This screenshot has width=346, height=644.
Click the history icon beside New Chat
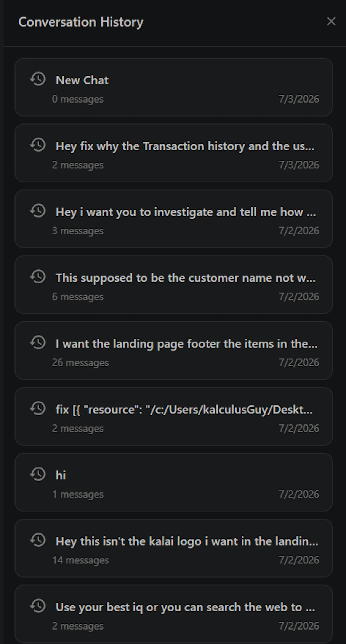(38, 79)
